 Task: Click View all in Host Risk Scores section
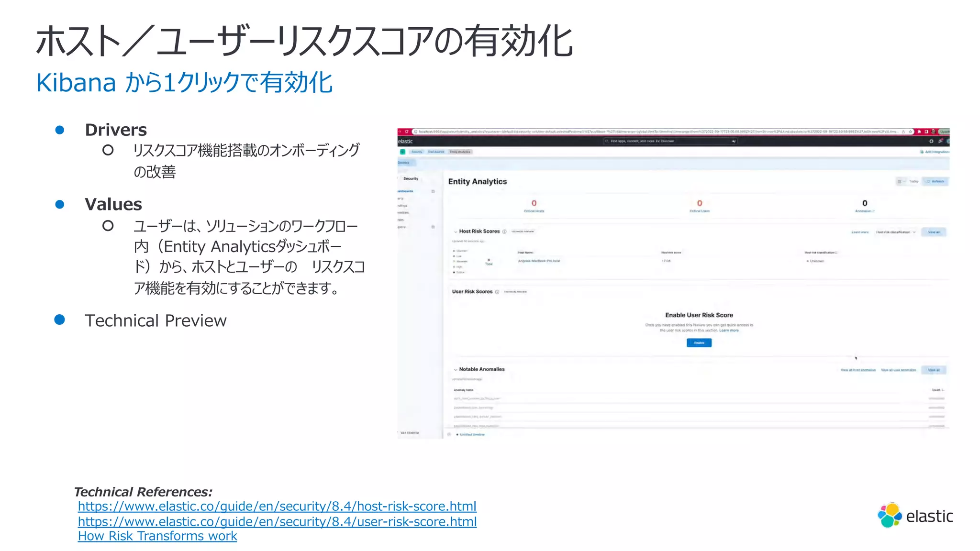point(934,232)
